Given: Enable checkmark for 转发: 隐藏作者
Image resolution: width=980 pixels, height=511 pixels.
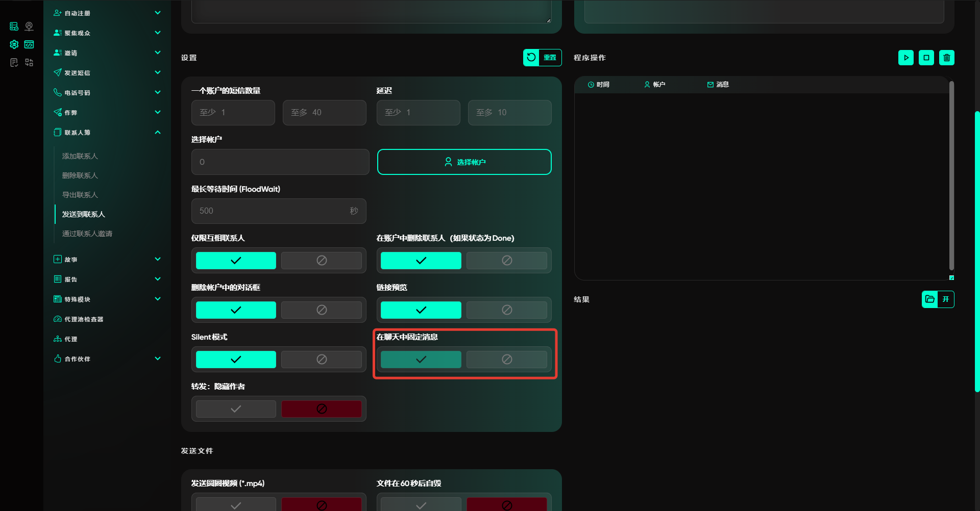Looking at the screenshot, I should (x=236, y=409).
